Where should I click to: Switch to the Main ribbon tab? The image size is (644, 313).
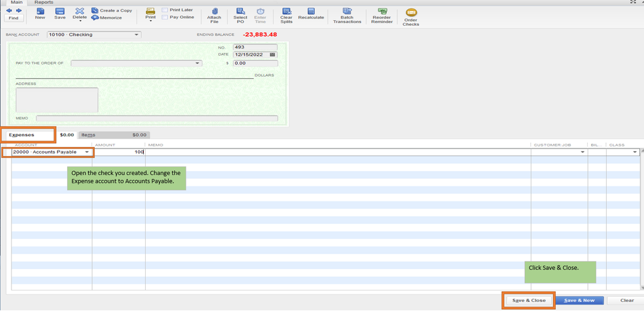coord(16,3)
